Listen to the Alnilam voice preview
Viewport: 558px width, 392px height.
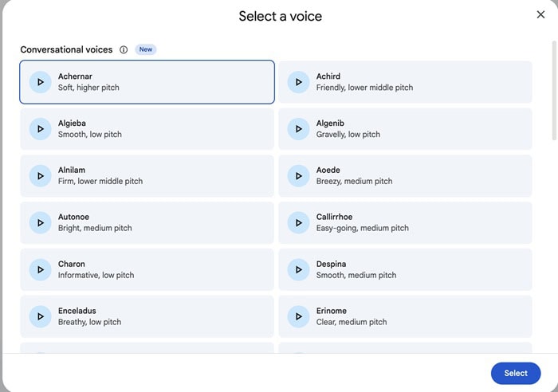[40, 176]
